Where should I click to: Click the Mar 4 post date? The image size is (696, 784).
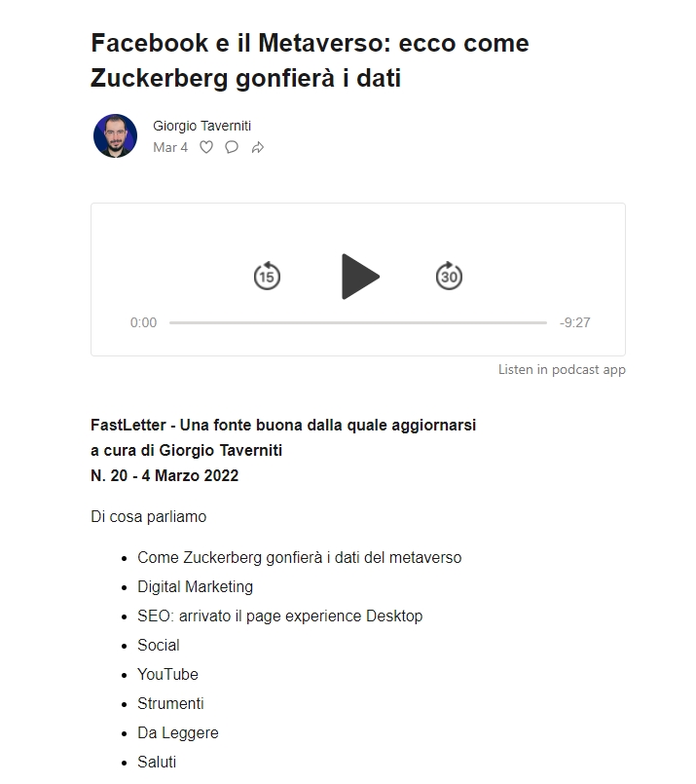click(170, 147)
